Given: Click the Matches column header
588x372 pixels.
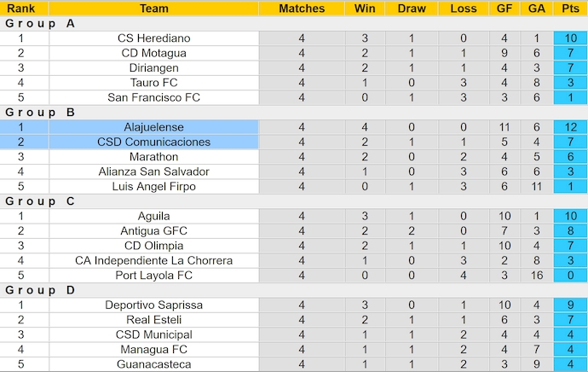Looking at the screenshot, I should pyautogui.click(x=302, y=9).
